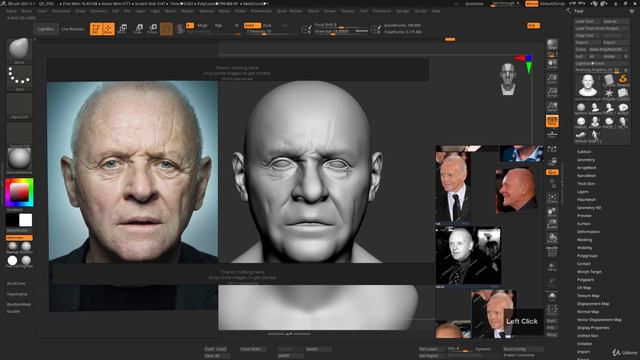Expand the Morph Target subpalette
The height and width of the screenshot is (360, 640).
(589, 272)
